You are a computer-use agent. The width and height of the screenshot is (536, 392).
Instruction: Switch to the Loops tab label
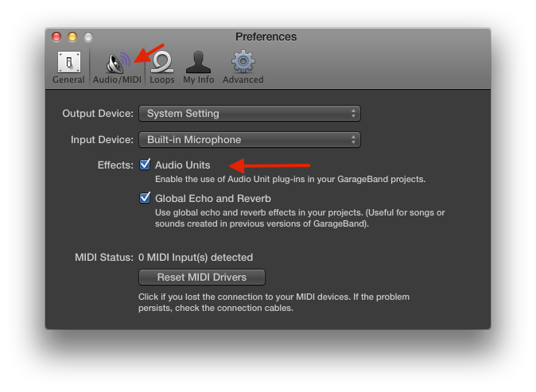(x=162, y=80)
